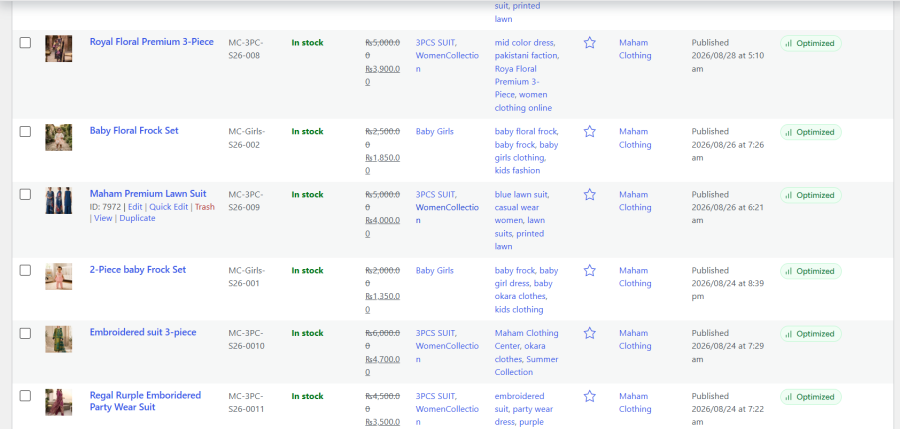The height and width of the screenshot is (429, 900).
Task: Open the 'kids fashion' tag
Action: point(517,171)
